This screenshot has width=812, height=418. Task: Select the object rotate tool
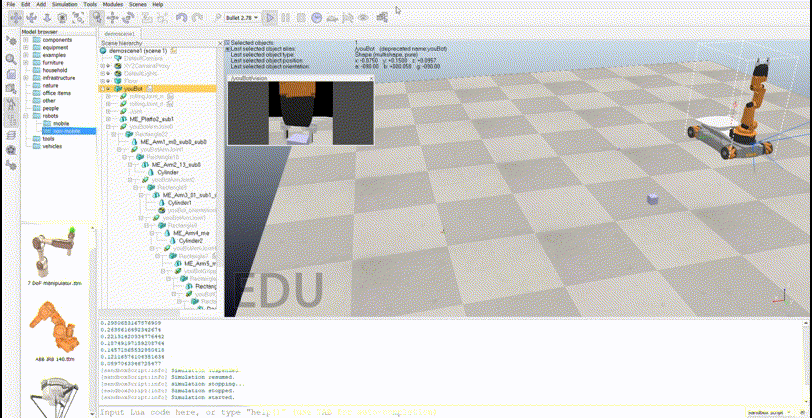click(129, 17)
